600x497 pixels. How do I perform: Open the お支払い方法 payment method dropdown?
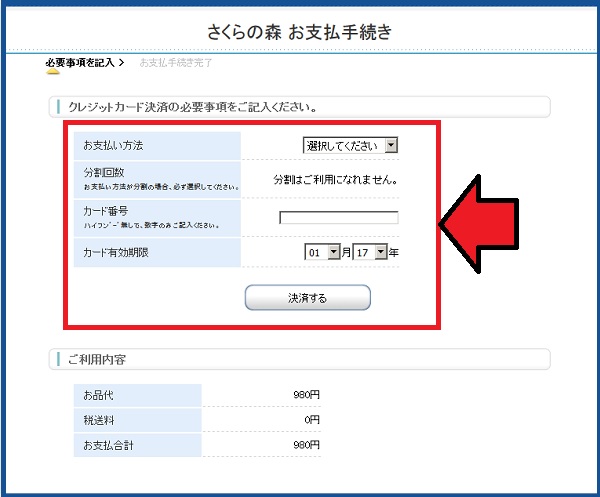[350, 145]
